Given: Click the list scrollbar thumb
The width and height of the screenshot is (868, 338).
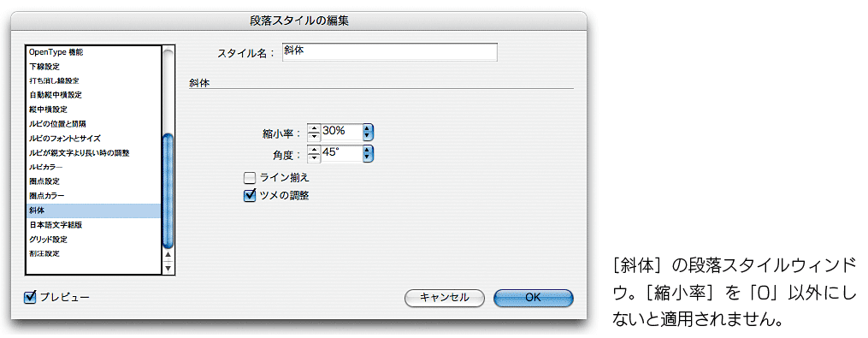Looking at the screenshot, I should pyautogui.click(x=168, y=191).
